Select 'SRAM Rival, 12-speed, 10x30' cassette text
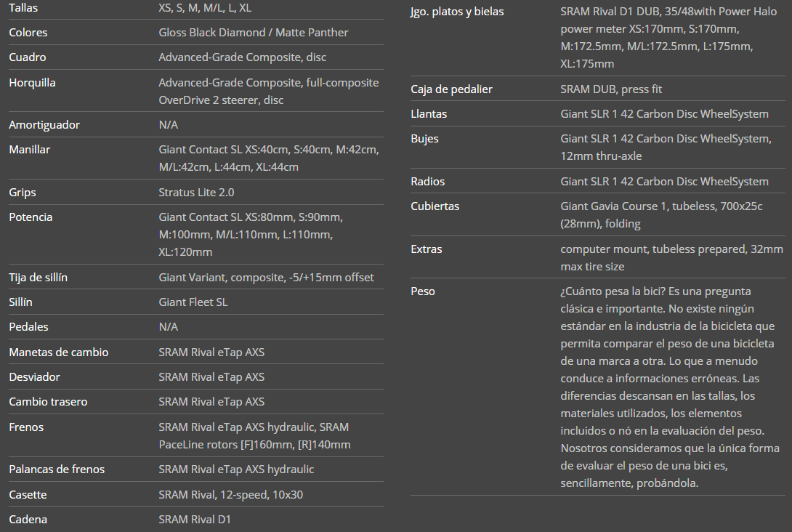This screenshot has height=532, width=792. pos(230,495)
